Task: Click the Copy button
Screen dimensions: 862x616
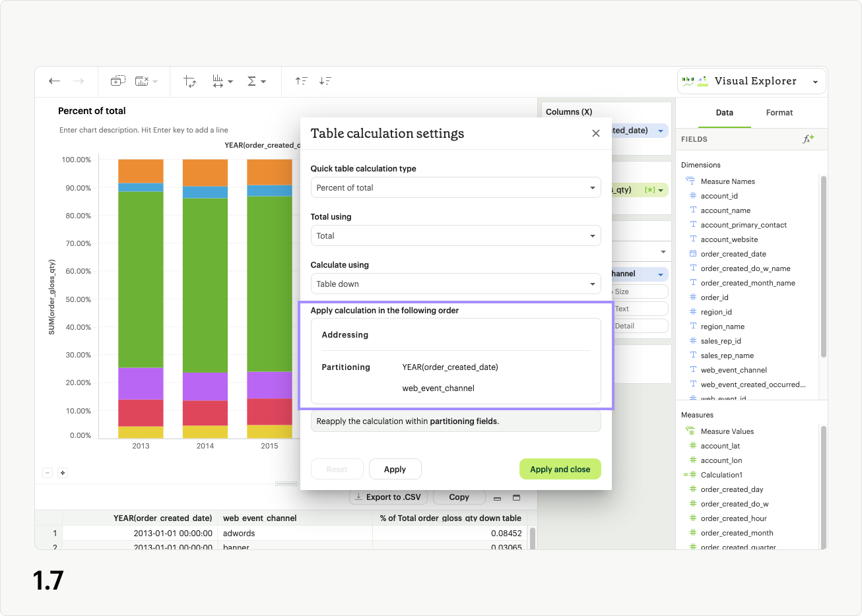Action: coord(459,497)
